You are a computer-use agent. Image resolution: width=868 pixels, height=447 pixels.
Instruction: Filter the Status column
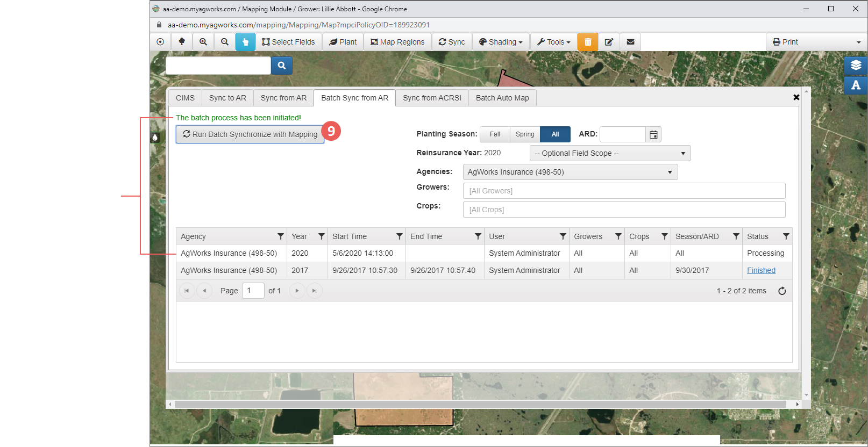point(786,236)
